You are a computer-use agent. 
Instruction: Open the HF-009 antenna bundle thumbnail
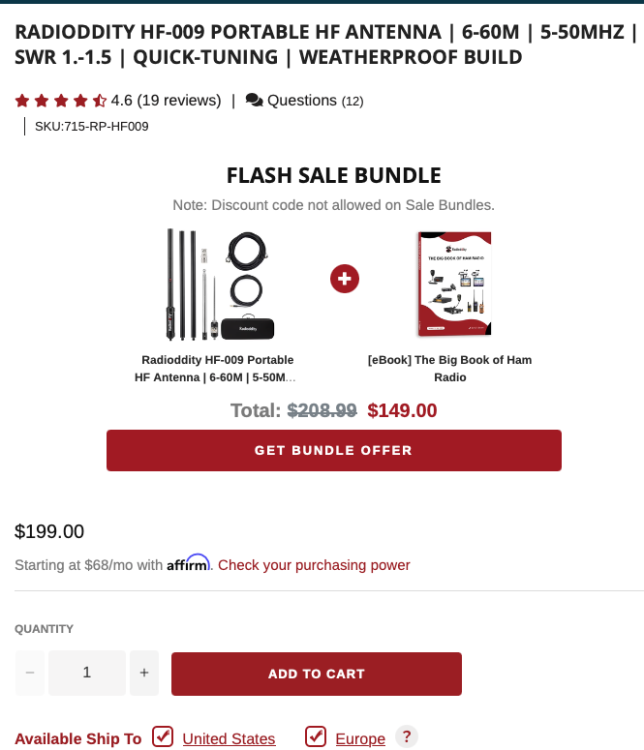[x=219, y=285]
